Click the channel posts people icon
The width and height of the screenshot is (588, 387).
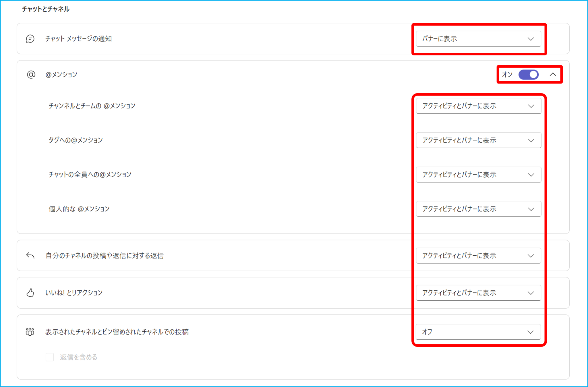click(x=30, y=332)
